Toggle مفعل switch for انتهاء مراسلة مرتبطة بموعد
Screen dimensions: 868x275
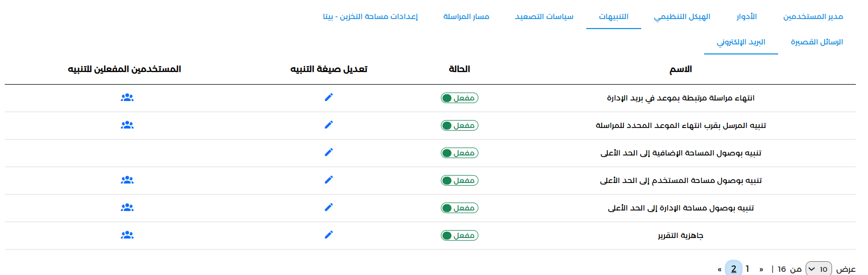pos(459,98)
